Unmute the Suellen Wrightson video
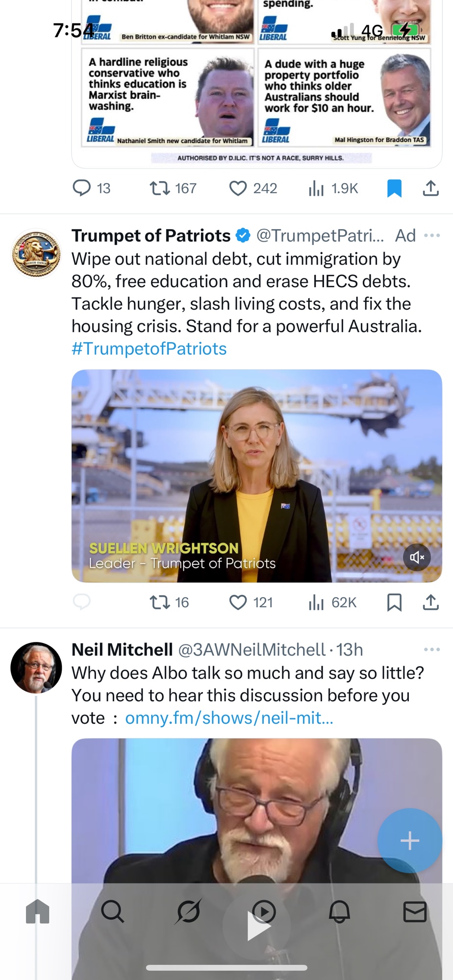Viewport: 453px width, 980px height. coord(417,557)
